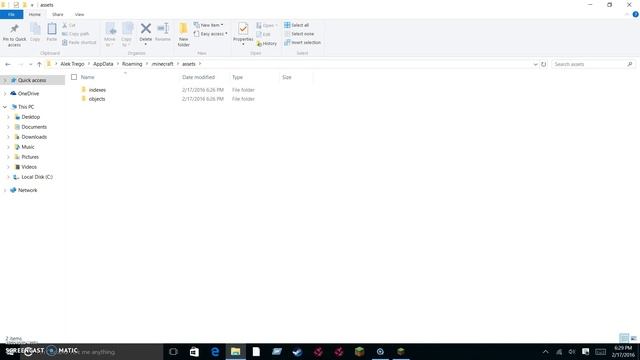
Task: Open the New item dropdown
Action: 209,25
